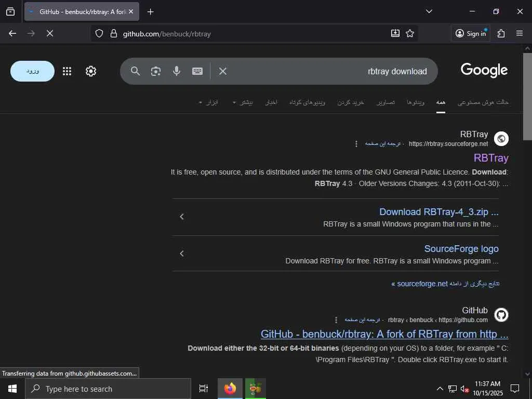The image size is (532, 399).
Task: Open Windows Task View
Action: coord(204,389)
